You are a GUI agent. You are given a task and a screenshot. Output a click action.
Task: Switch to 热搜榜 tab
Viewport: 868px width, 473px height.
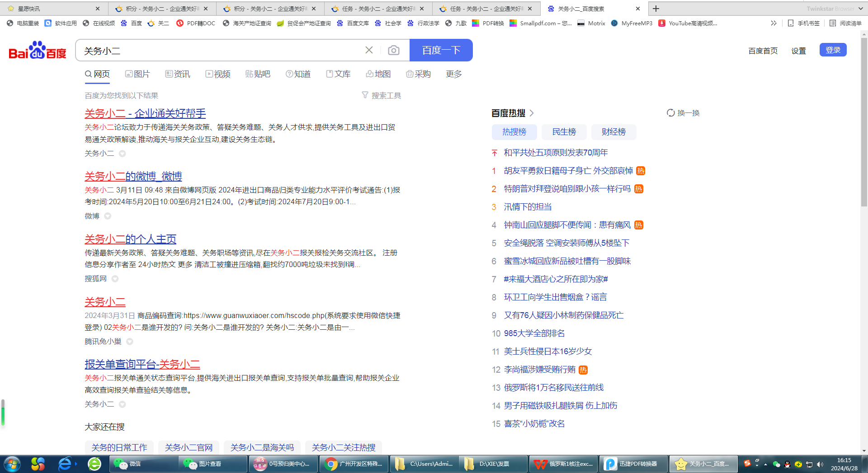coord(514,132)
